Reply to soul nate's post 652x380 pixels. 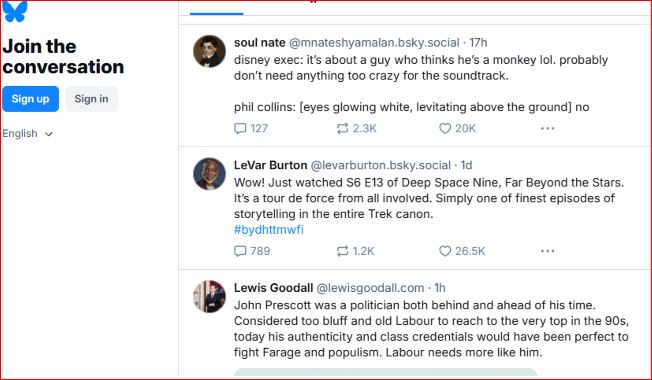(251, 128)
